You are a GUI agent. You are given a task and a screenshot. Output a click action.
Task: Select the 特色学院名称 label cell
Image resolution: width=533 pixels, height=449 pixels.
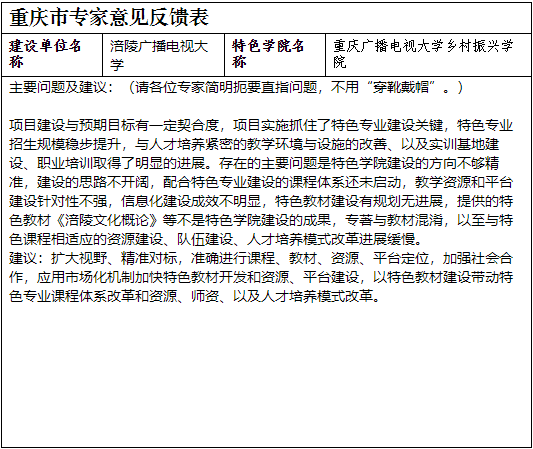[x=275, y=55]
